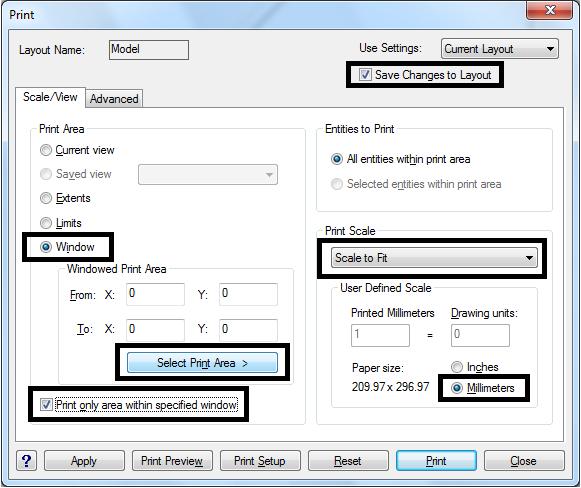Click the From Y coordinate field
Screen dimensions: 581x488
pyautogui.click(x=248, y=294)
